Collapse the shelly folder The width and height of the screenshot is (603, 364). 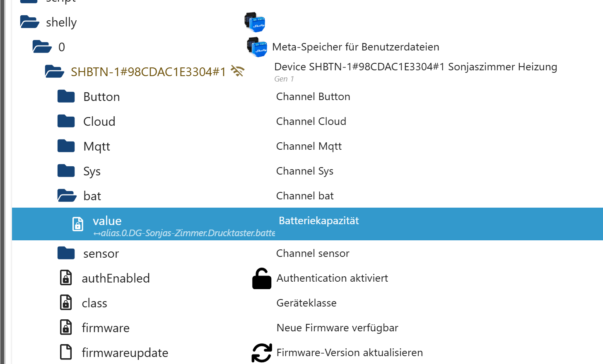point(29,22)
